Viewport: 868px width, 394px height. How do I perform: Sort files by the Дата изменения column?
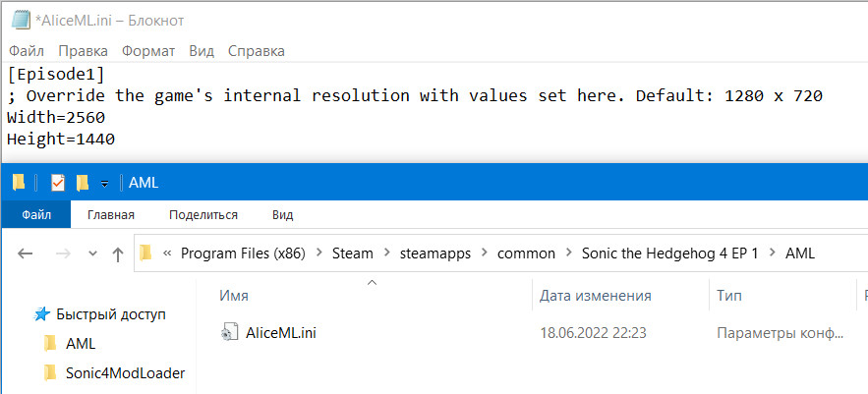pos(595,295)
